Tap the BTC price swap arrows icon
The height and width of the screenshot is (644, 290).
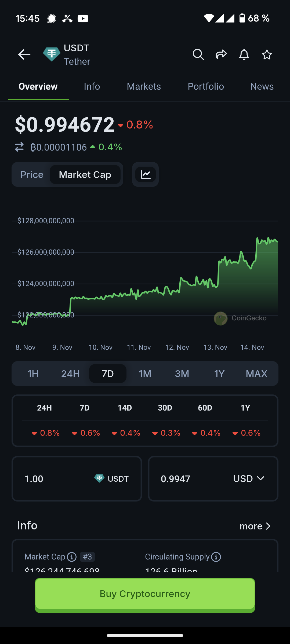pyautogui.click(x=19, y=147)
